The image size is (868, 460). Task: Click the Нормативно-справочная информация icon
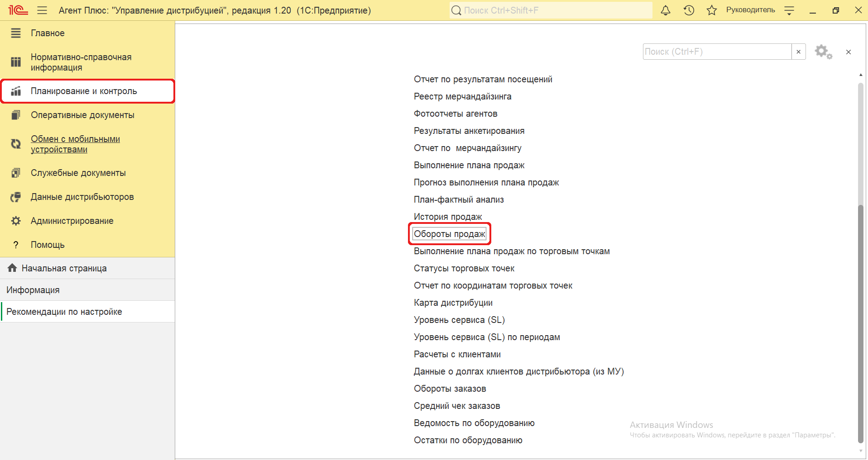point(16,62)
